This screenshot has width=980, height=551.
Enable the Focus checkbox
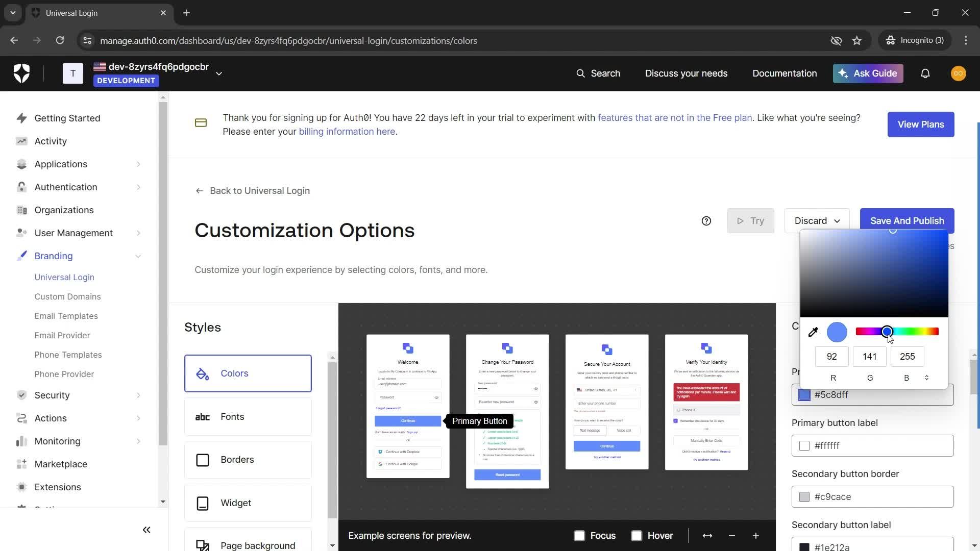tap(579, 536)
